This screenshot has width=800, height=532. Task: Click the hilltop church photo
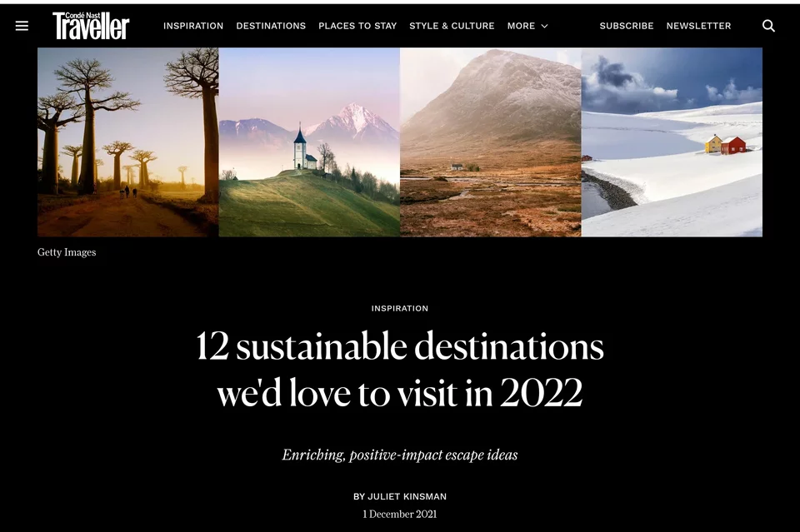tap(309, 142)
